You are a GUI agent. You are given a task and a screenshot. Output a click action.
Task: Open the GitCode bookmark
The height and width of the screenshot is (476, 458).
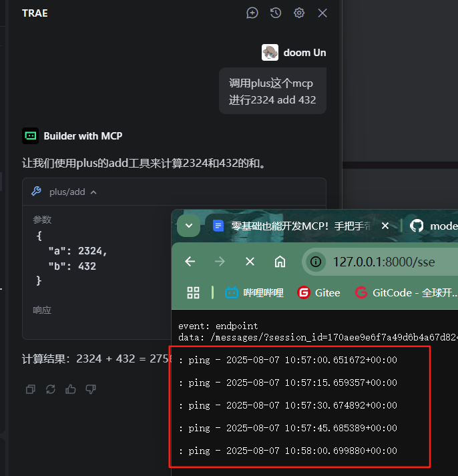(406, 292)
